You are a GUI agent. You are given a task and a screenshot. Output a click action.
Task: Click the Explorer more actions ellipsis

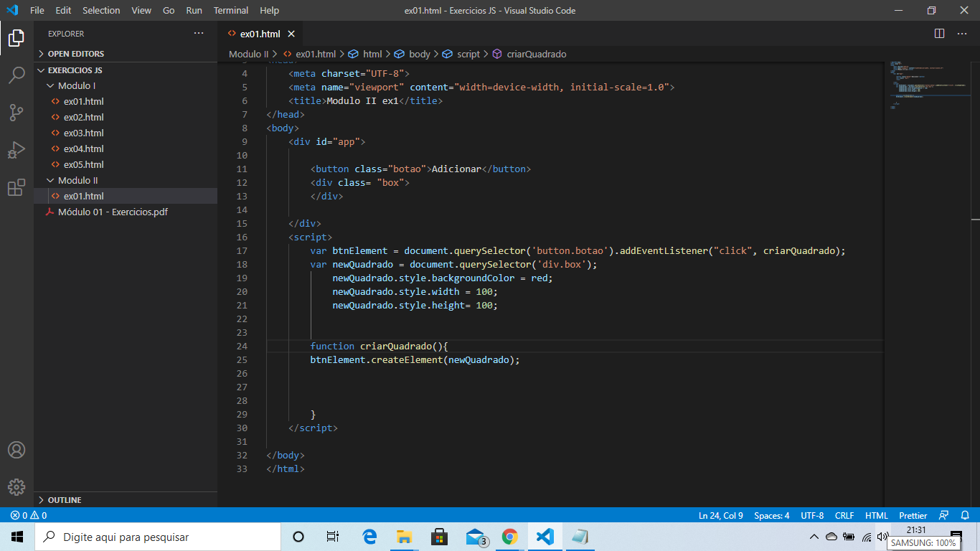[x=199, y=34]
